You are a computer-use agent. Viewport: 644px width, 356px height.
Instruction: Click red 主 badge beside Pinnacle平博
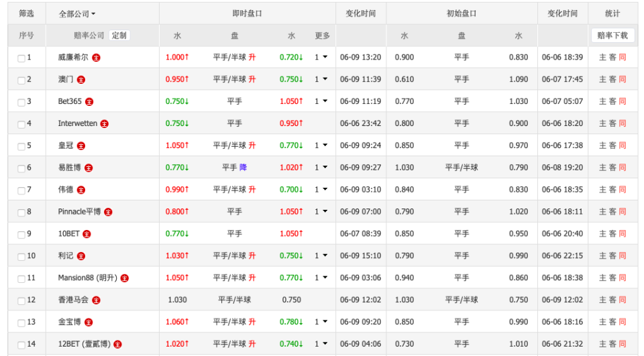tap(108, 213)
